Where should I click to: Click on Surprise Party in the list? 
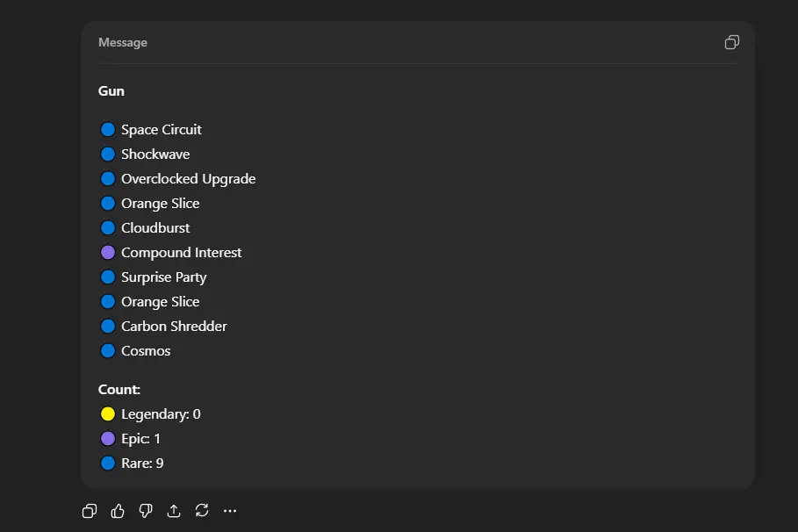tap(163, 277)
